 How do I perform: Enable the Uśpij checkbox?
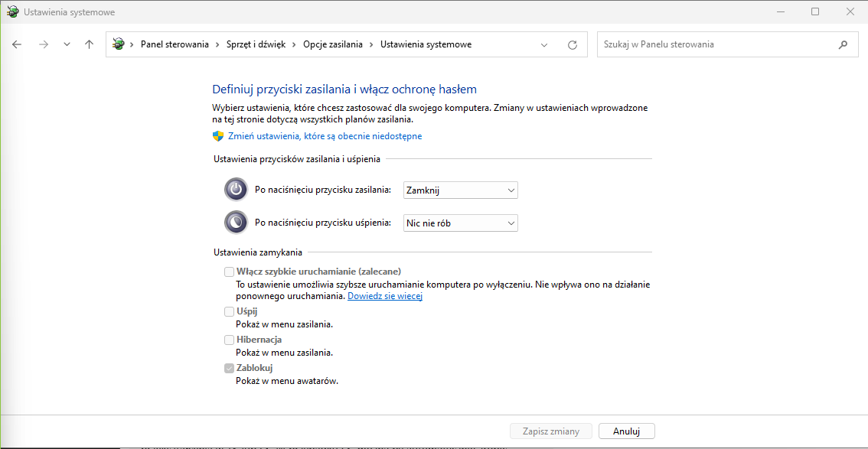point(229,311)
